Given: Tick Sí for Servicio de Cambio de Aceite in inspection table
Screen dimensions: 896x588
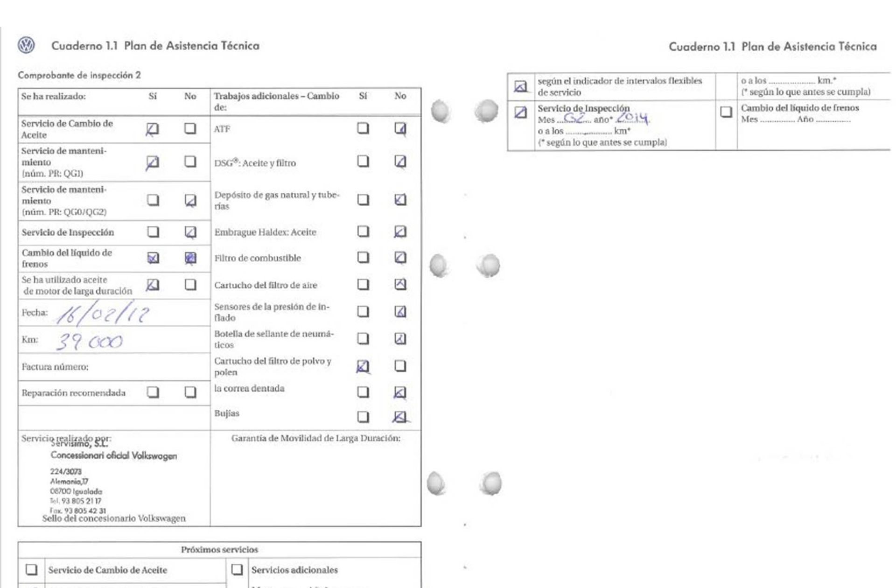Looking at the screenshot, I should [153, 129].
